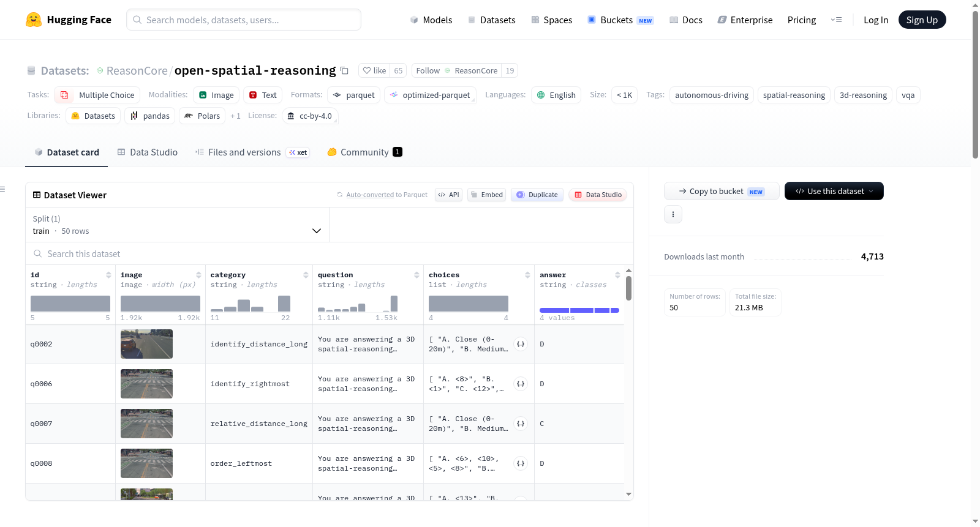The width and height of the screenshot is (980, 527).
Task: Go to the Community tab
Action: click(x=364, y=152)
